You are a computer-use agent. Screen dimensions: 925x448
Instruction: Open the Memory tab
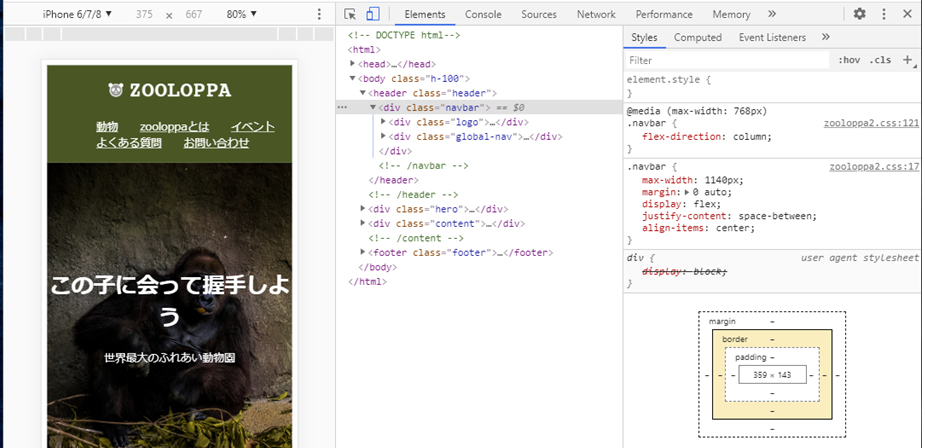(731, 14)
